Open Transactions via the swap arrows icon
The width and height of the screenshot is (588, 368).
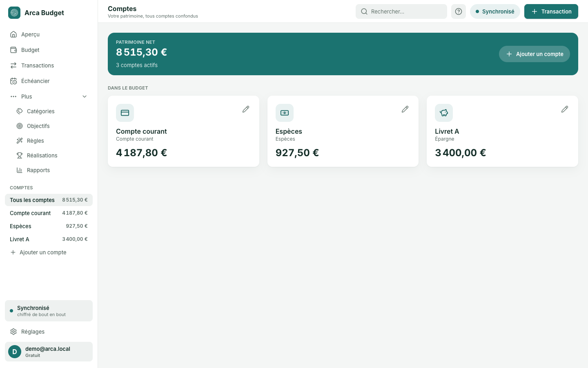13,65
